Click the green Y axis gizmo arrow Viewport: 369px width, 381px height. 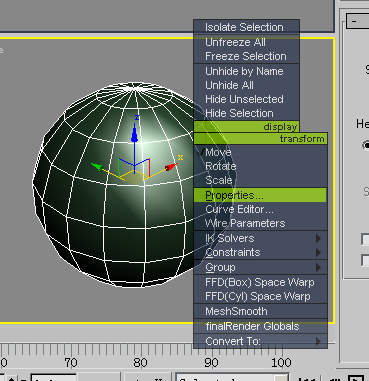coord(97,166)
